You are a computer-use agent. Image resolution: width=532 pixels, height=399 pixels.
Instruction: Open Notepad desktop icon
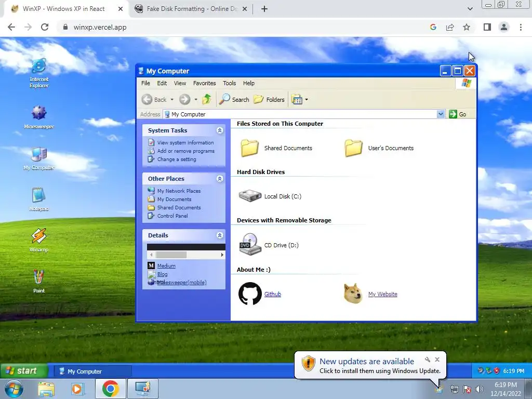click(x=38, y=199)
